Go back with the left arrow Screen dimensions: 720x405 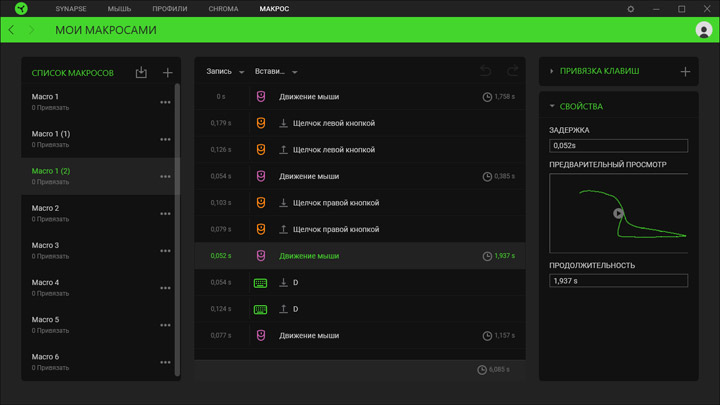(11, 30)
